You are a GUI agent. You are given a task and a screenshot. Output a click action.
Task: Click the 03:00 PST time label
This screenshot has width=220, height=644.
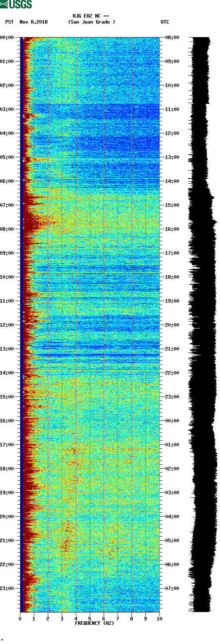(7, 109)
